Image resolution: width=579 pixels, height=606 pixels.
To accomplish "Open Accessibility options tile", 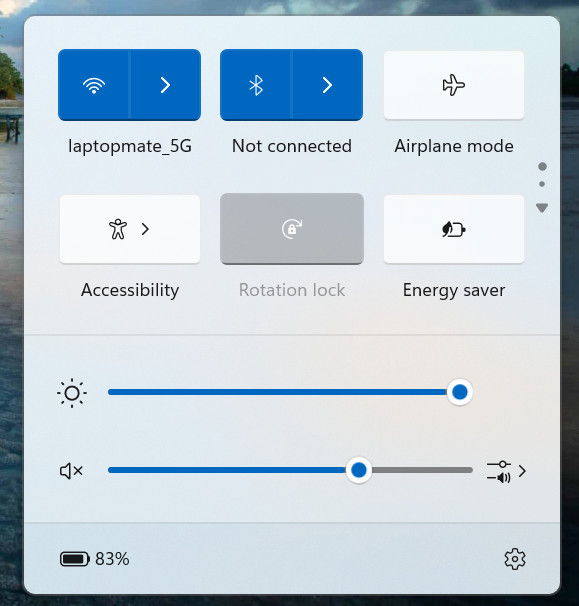I will 130,229.
